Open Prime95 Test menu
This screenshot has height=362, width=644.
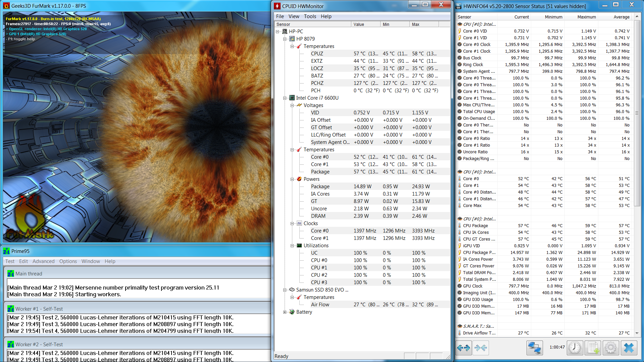(x=10, y=261)
